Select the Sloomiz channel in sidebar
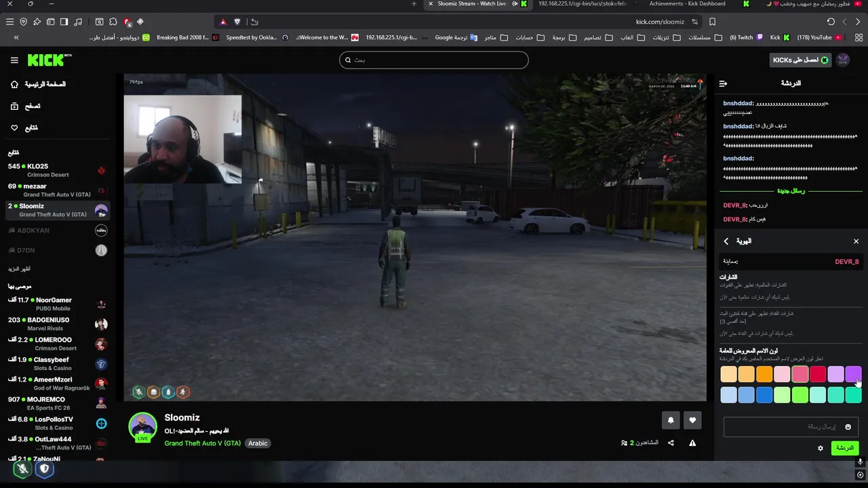The width and height of the screenshot is (868, 488). coord(57,210)
